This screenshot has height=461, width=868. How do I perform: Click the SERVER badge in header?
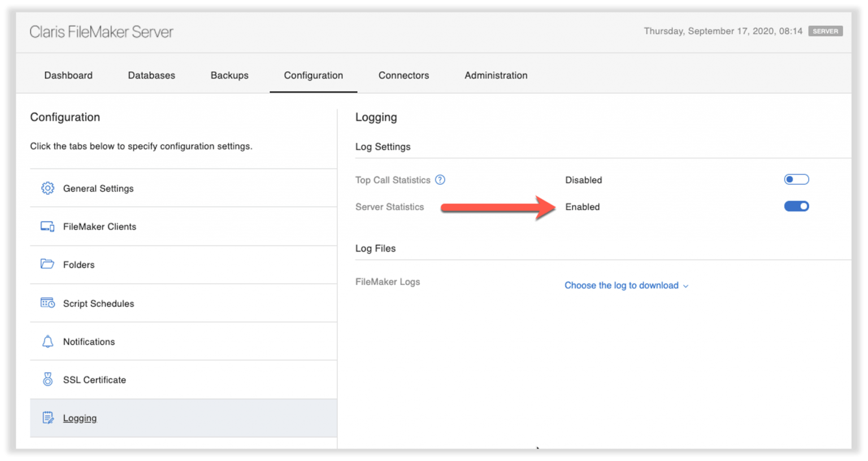[x=825, y=31]
